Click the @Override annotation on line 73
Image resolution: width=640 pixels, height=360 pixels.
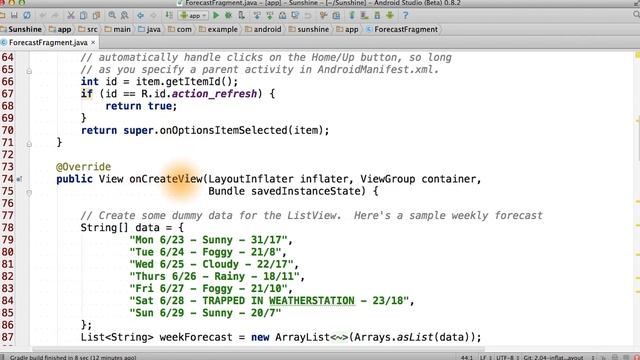click(84, 167)
